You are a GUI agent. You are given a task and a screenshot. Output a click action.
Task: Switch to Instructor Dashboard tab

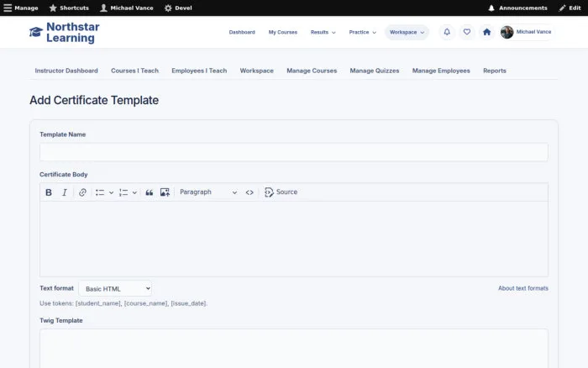coord(66,71)
